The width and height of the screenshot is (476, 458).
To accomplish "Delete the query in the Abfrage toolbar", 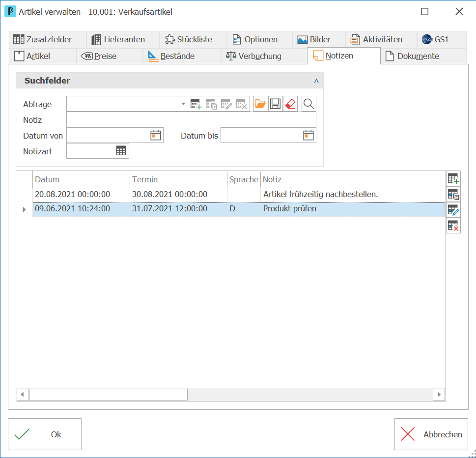I will (242, 104).
